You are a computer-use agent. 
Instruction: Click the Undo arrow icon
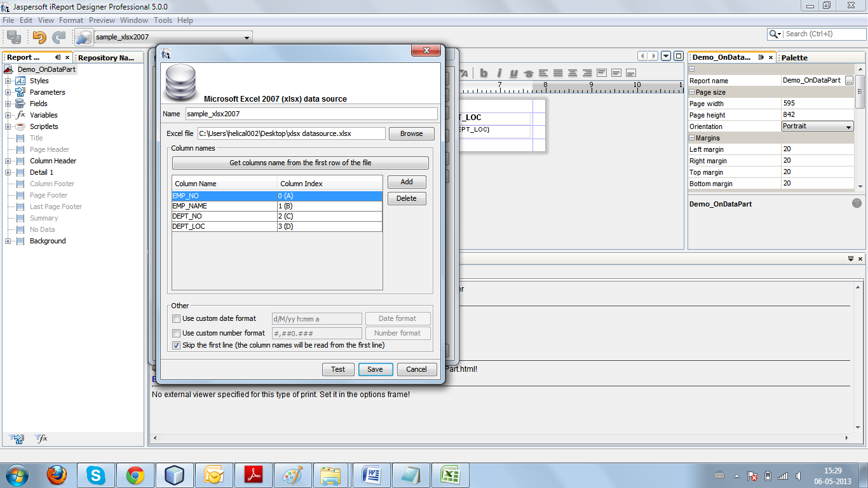pyautogui.click(x=39, y=37)
